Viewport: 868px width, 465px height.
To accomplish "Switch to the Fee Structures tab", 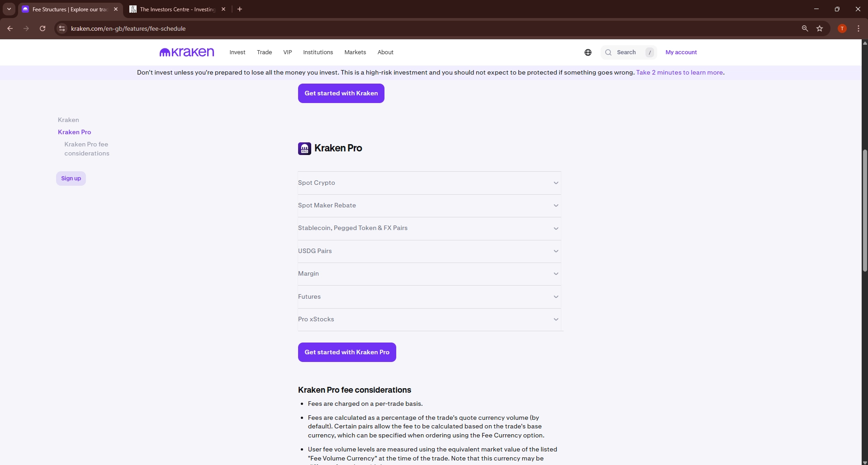I will [70, 9].
